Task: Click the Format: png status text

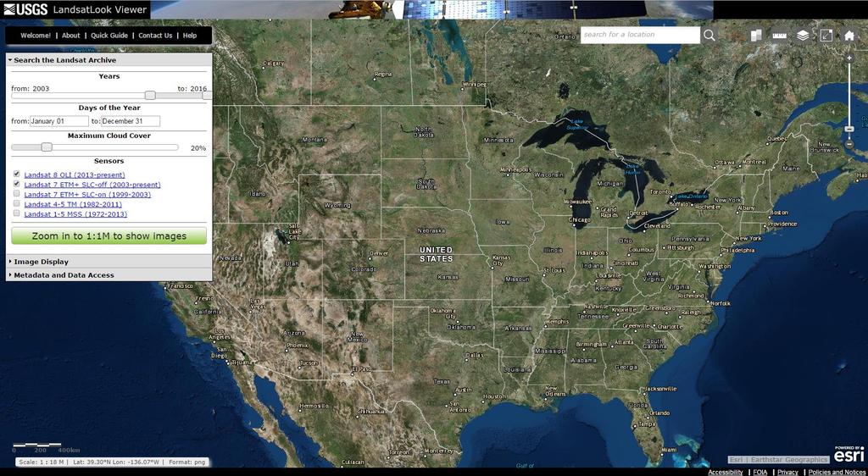Action: [186, 462]
